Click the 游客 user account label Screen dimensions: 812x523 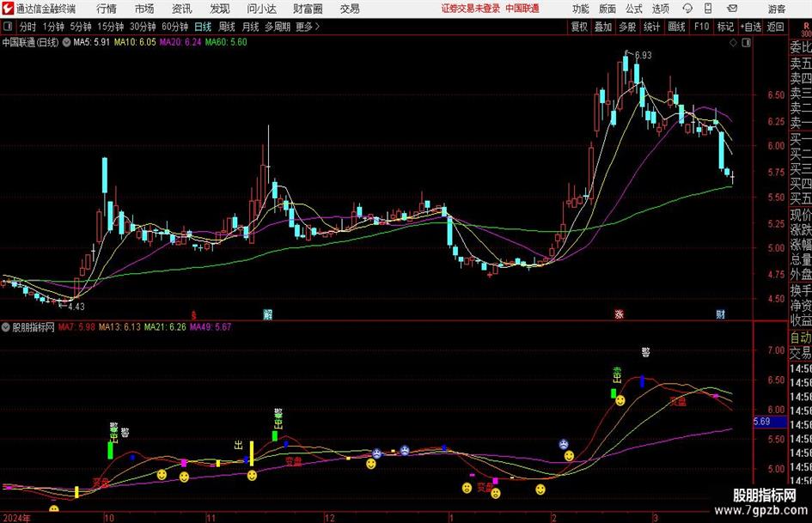tap(777, 9)
